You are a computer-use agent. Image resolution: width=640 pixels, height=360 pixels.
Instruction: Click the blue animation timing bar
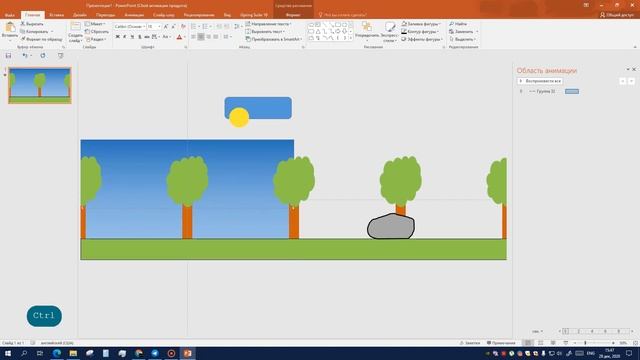(572, 91)
